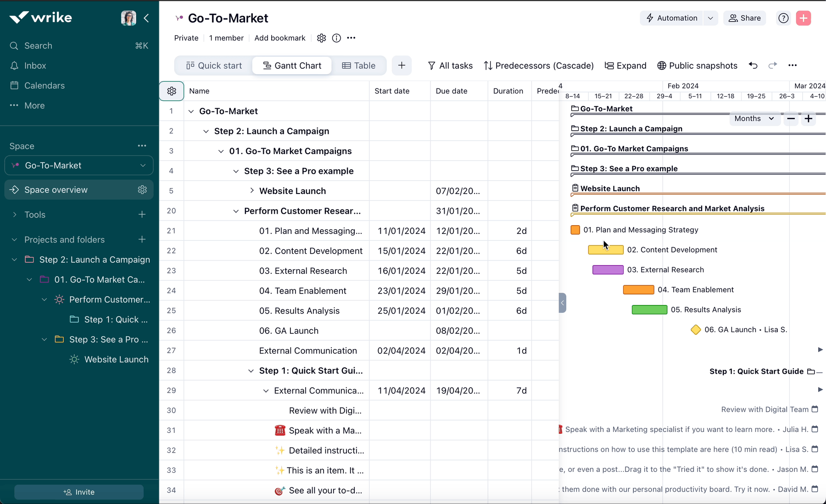Expand the Website Launch row
Viewport: 826px width, 504px height.
(x=251, y=190)
